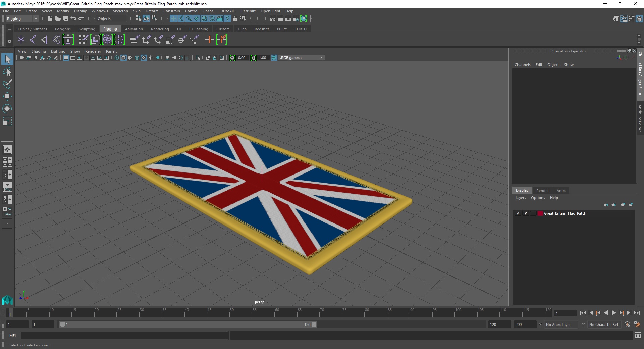Image resolution: width=644 pixels, height=349 pixels.
Task: Save the scene with floppy icon
Action: tap(66, 19)
